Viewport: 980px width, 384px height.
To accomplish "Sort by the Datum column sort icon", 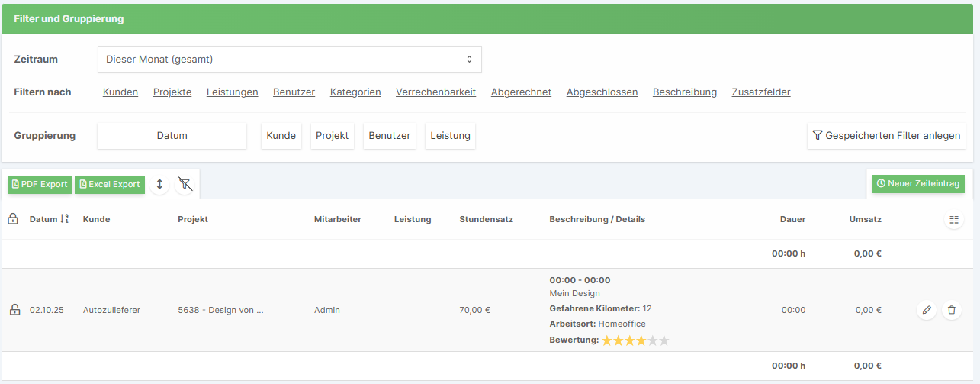I will click(x=65, y=219).
